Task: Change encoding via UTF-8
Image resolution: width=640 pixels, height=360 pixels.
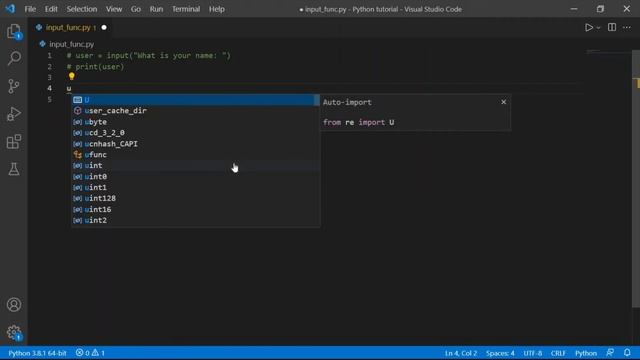Action: pyautogui.click(x=533, y=353)
